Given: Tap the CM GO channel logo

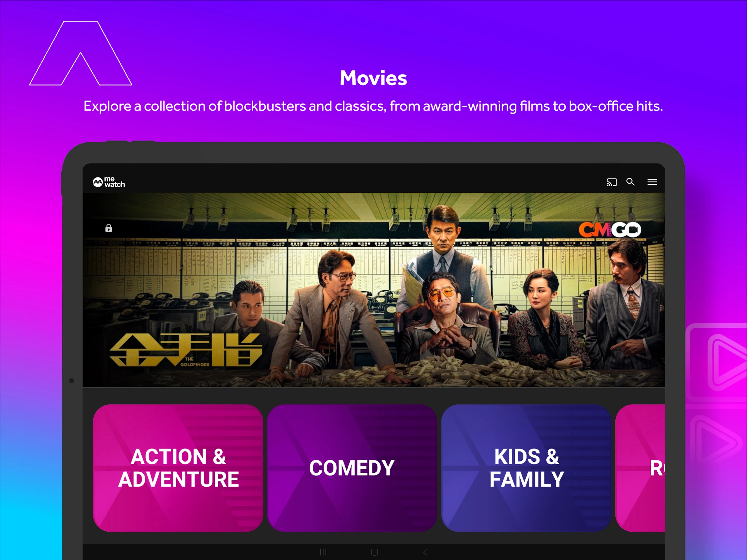Looking at the screenshot, I should 610,230.
